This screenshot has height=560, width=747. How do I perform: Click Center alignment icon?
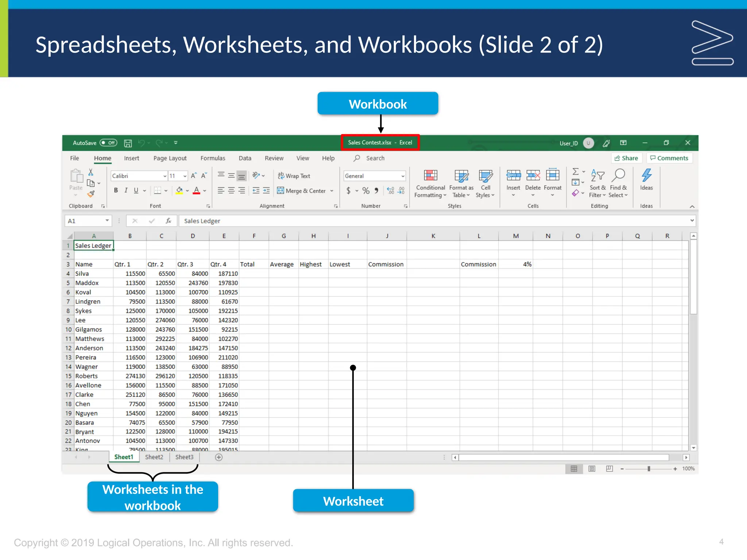pos(231,191)
